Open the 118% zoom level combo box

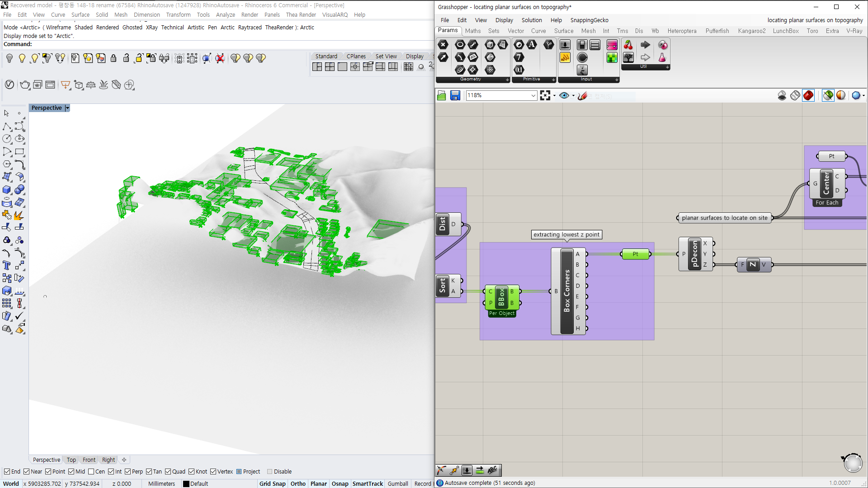tap(501, 95)
